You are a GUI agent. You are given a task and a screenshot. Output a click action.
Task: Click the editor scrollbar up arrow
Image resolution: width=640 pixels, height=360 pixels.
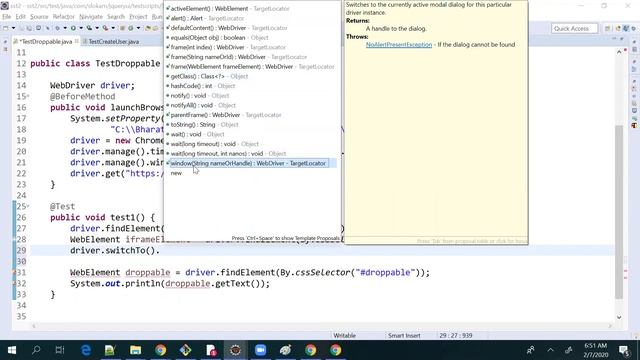pyautogui.click(x=619, y=52)
